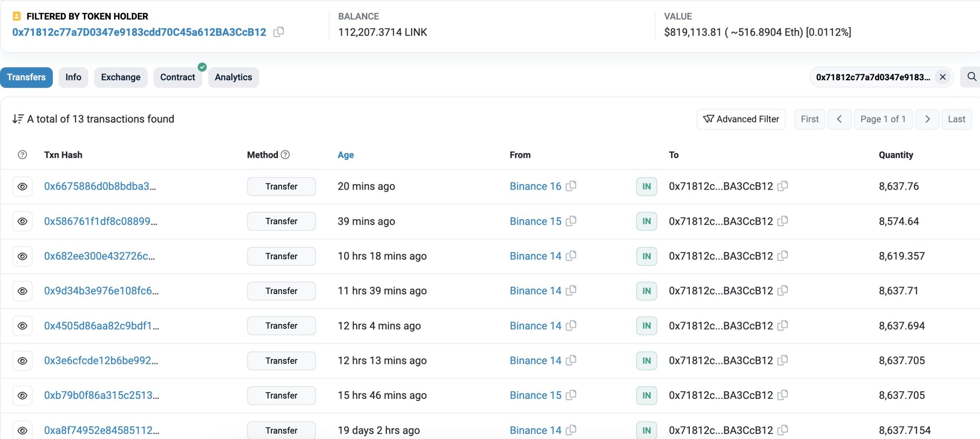This screenshot has width=980, height=439.
Task: Click the Last page button
Action: (x=956, y=119)
